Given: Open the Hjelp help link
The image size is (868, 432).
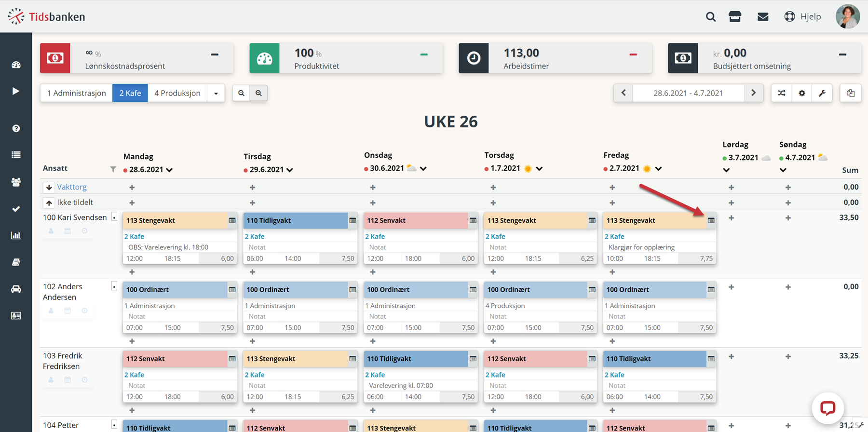Looking at the screenshot, I should [x=803, y=17].
